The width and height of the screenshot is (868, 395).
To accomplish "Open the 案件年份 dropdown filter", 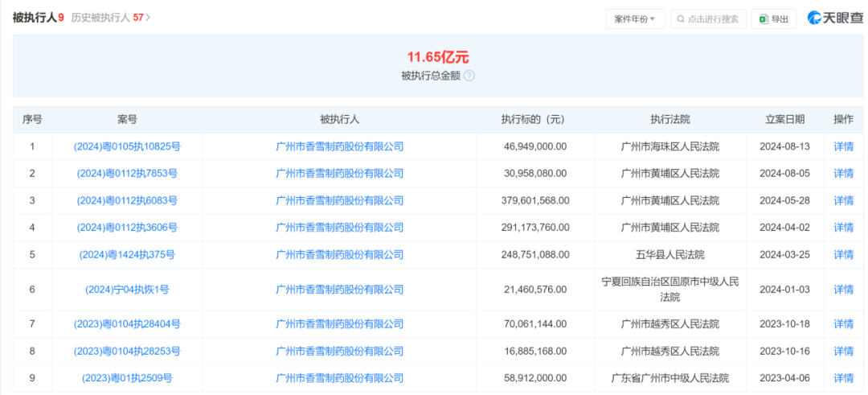I will tap(634, 19).
